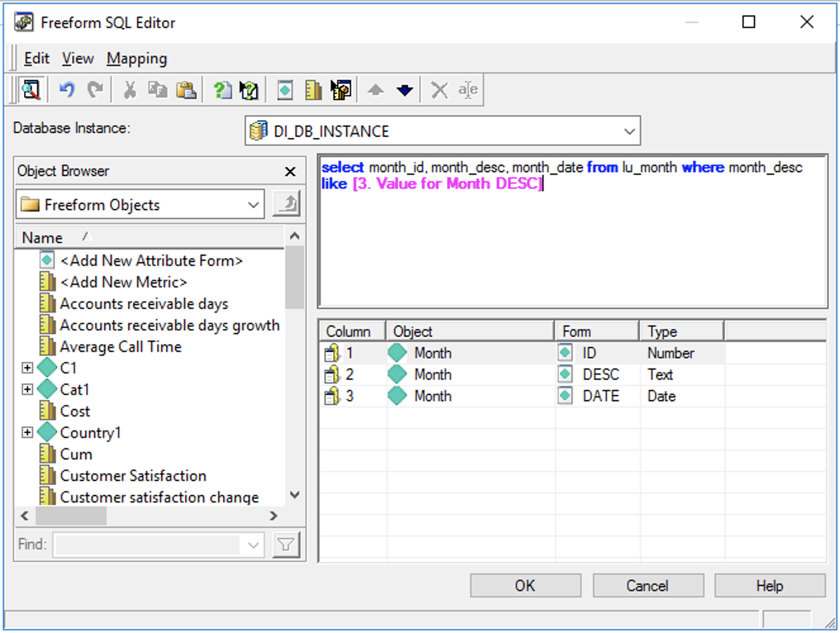The height and width of the screenshot is (633, 840).
Task: Expand the C1 attribute node
Action: 27,368
